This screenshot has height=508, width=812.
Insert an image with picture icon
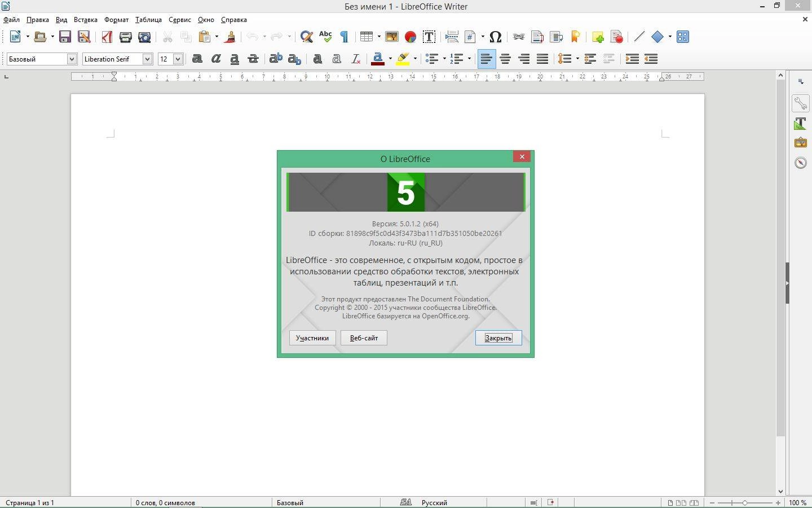[x=391, y=37]
